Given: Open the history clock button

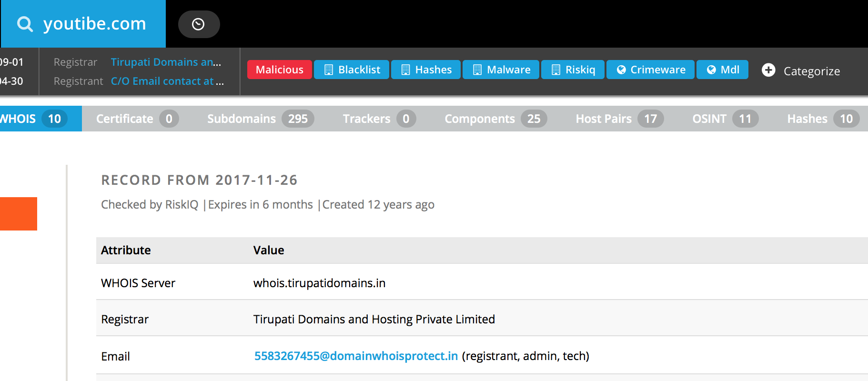Looking at the screenshot, I should [199, 24].
